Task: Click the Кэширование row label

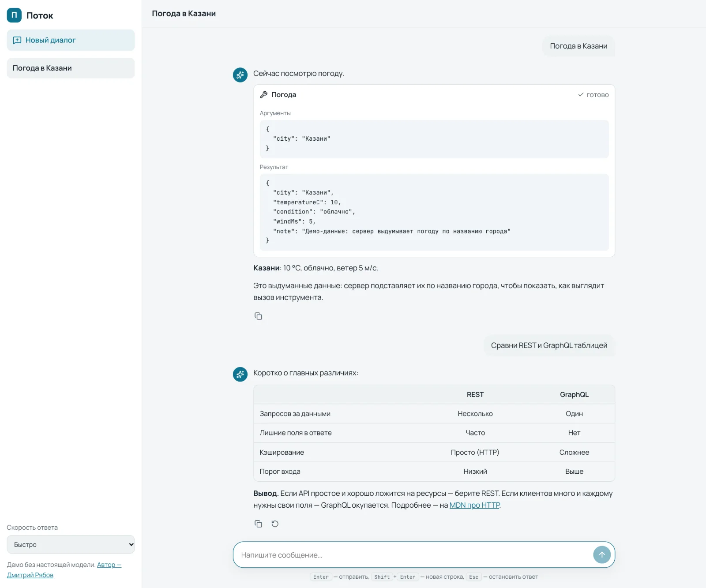Action: 282,452
